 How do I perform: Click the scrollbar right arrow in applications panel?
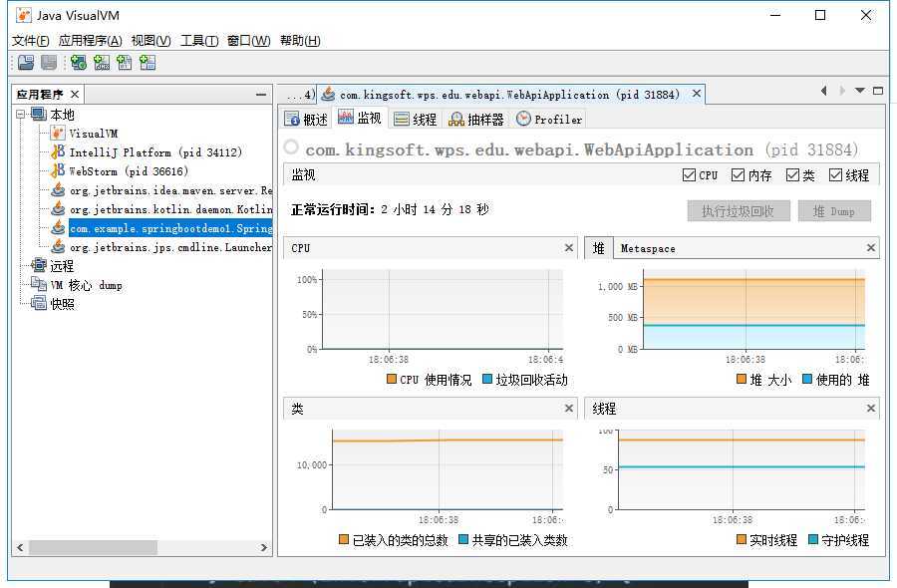coord(264,547)
